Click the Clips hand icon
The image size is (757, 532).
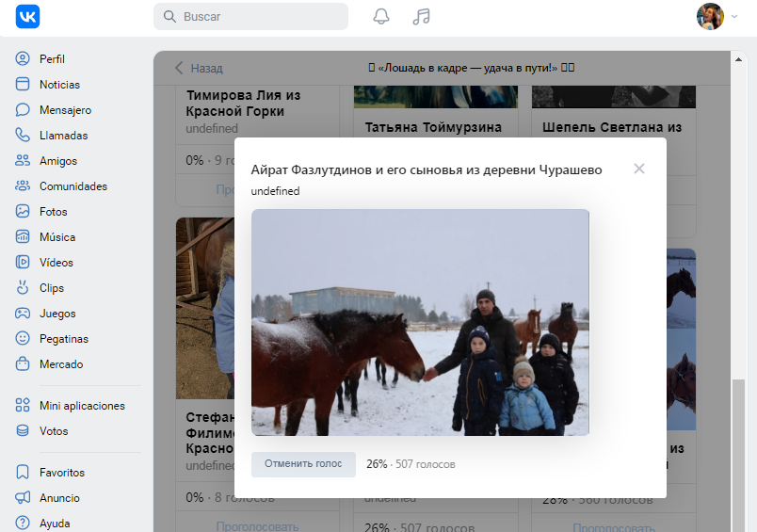pyautogui.click(x=23, y=287)
